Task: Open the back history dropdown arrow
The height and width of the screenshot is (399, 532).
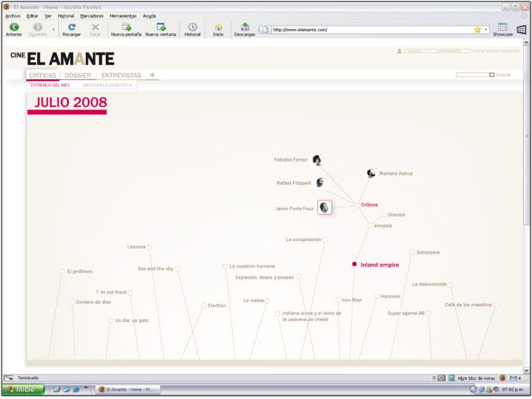Action: tap(53, 30)
